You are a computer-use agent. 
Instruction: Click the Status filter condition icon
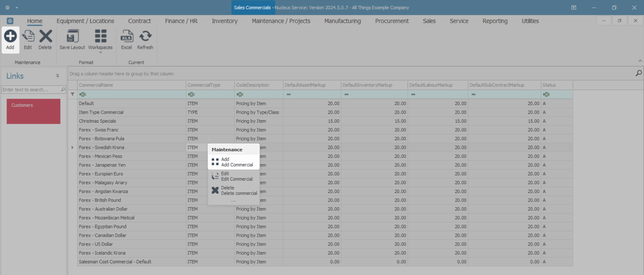(x=546, y=94)
